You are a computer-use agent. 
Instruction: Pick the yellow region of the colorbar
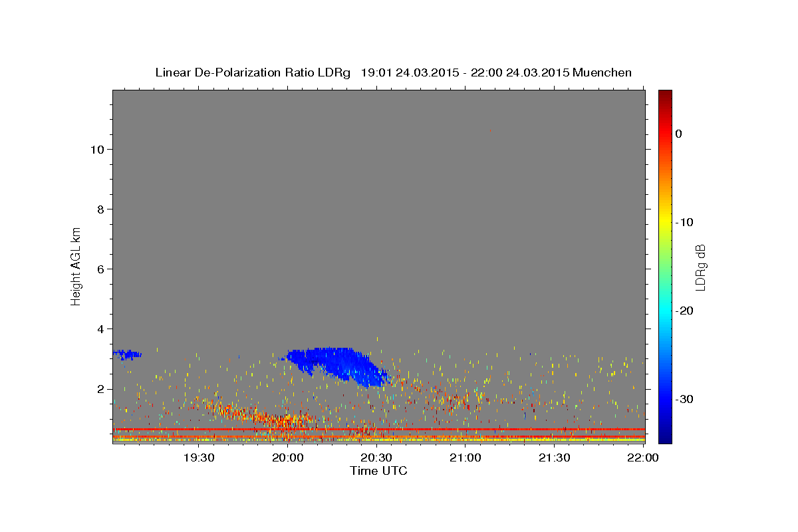[665, 219]
